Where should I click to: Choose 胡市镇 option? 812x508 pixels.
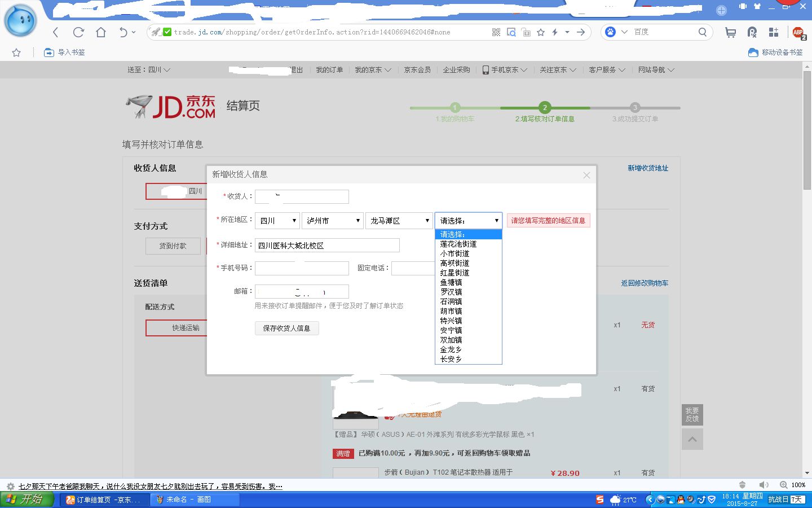(x=468, y=311)
